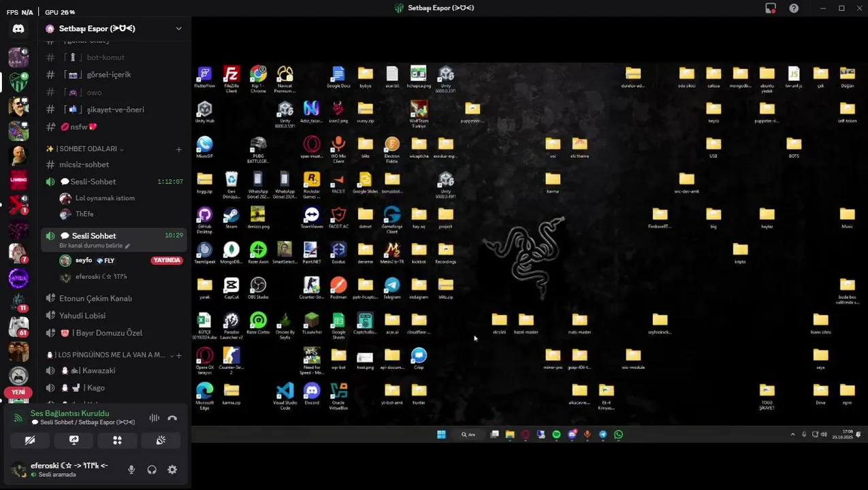Click Paint.NET icon in shared desktop

[311, 253]
